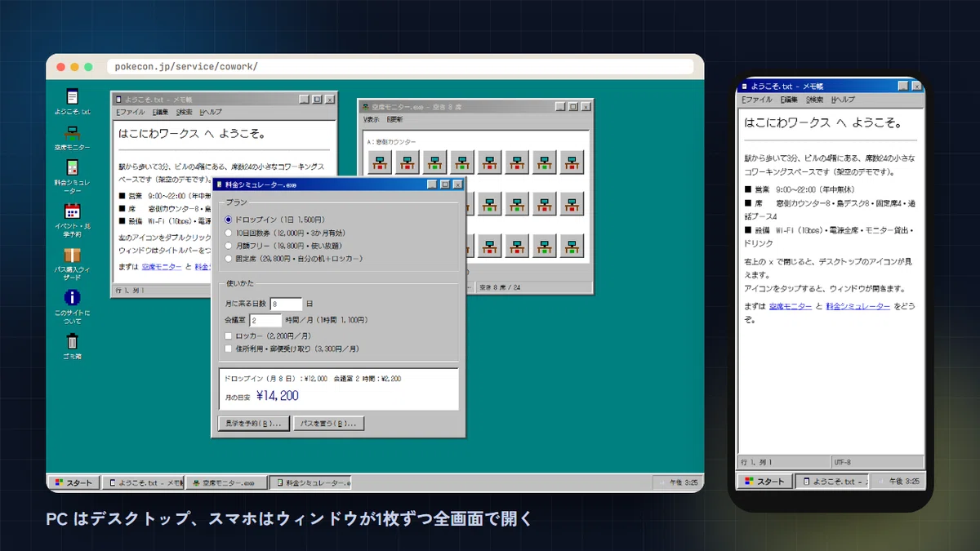The height and width of the screenshot is (551, 980).
Task: Click the 月に来る日数 input field
Action: click(286, 304)
